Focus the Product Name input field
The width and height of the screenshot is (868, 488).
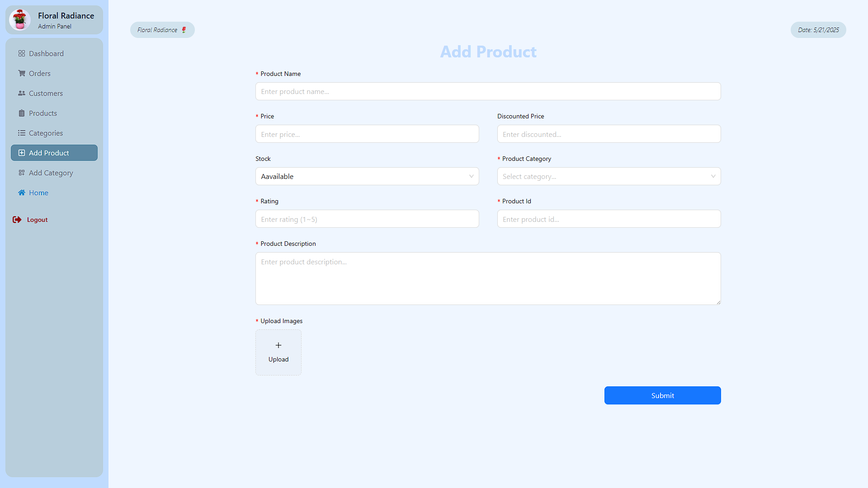[x=488, y=91]
